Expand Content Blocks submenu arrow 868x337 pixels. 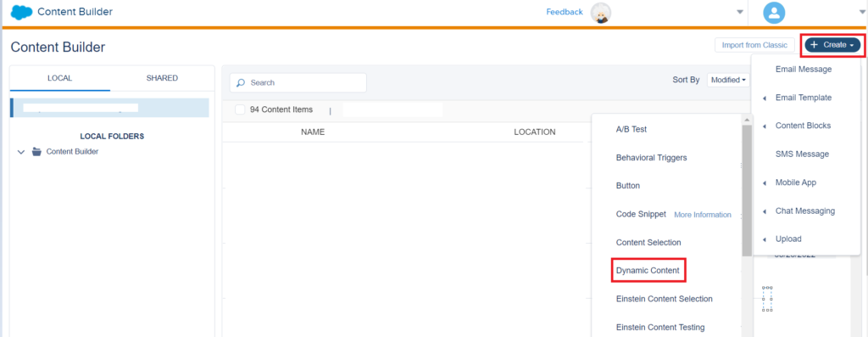(765, 126)
